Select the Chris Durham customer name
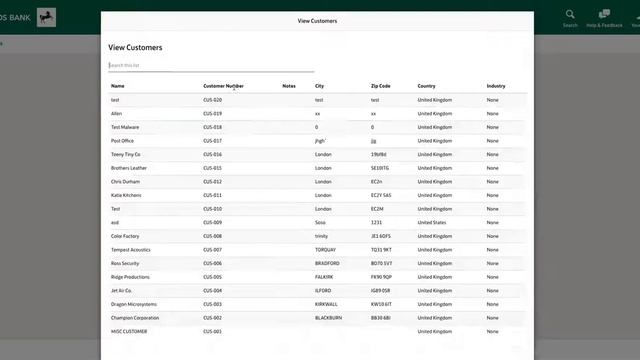 click(x=125, y=182)
